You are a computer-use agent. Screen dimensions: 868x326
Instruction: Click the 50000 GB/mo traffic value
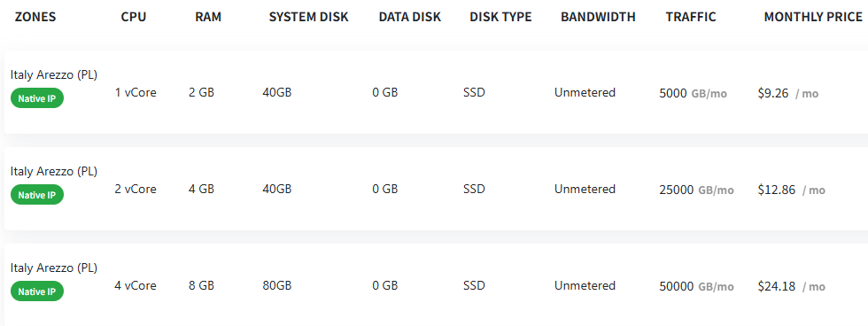[x=696, y=286]
